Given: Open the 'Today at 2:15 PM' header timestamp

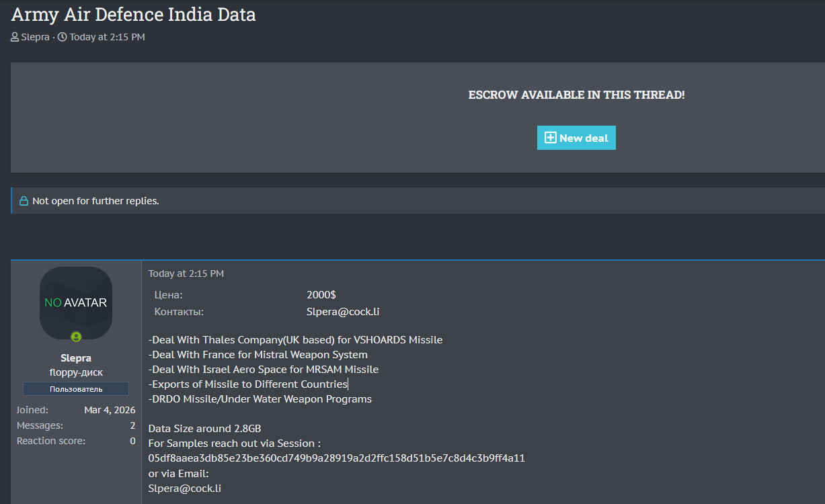Looking at the screenshot, I should coord(107,37).
